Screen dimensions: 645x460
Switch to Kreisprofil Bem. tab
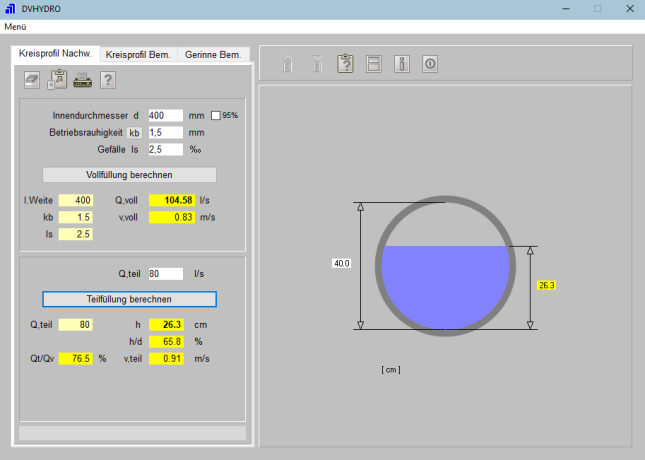[x=140, y=54]
